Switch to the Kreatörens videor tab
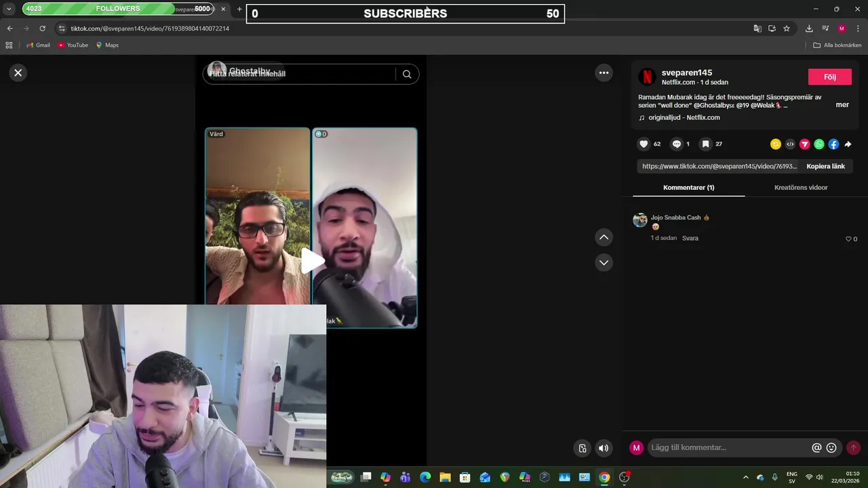 pos(801,187)
